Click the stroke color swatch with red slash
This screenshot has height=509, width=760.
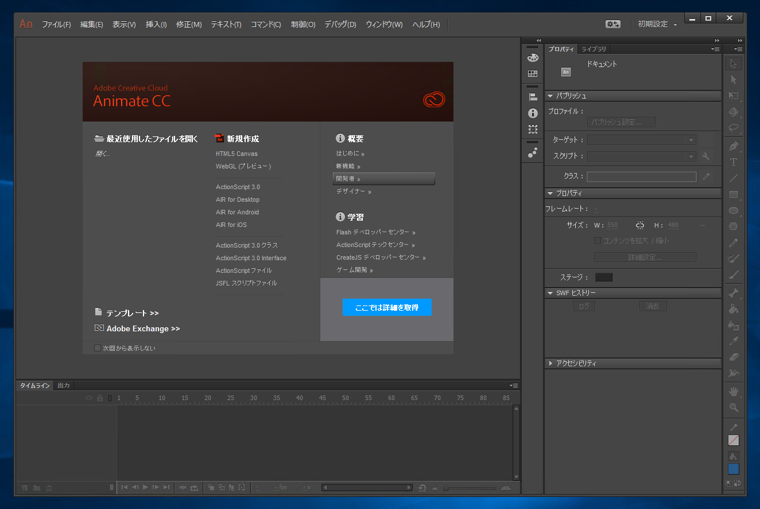pos(733,440)
